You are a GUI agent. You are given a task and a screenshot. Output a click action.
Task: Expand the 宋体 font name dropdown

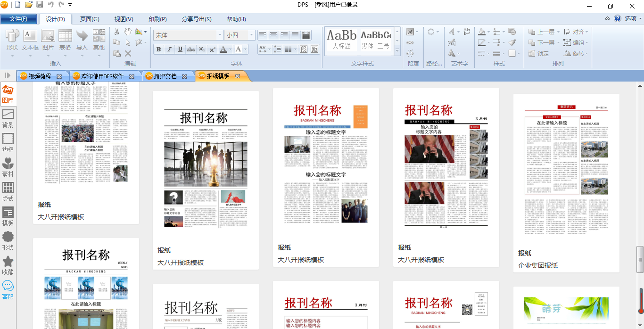(220, 35)
